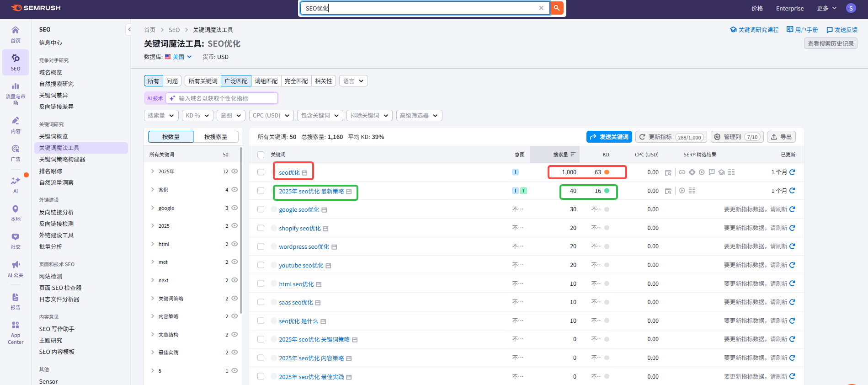Click the open-in-new icon beside seo优化 keyword

pyautogui.click(x=304, y=173)
